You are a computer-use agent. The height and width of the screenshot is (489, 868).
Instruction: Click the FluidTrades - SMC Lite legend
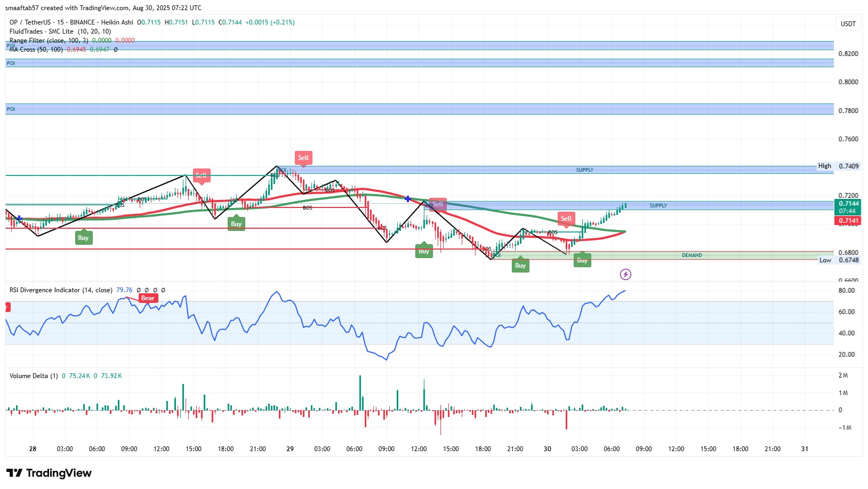click(60, 31)
